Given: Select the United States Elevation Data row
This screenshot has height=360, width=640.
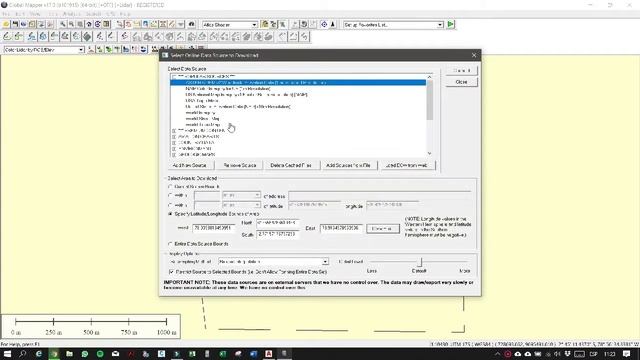Looking at the screenshot, I should [238, 107].
